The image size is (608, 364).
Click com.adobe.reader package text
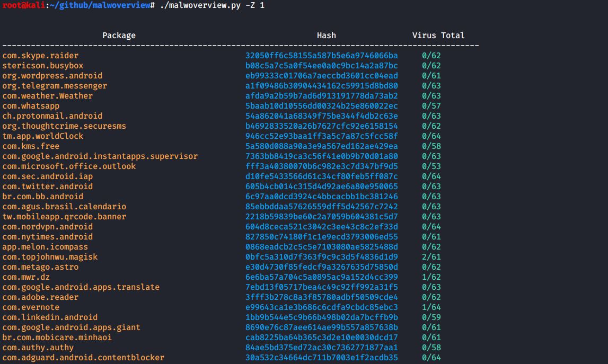(40, 298)
